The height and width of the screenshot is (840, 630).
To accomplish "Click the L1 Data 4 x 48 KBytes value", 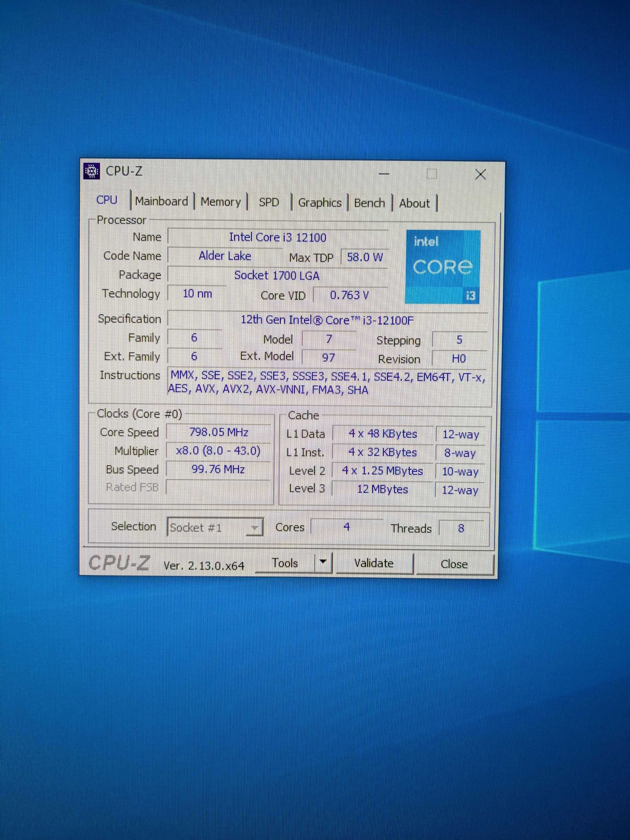I will pos(383,434).
